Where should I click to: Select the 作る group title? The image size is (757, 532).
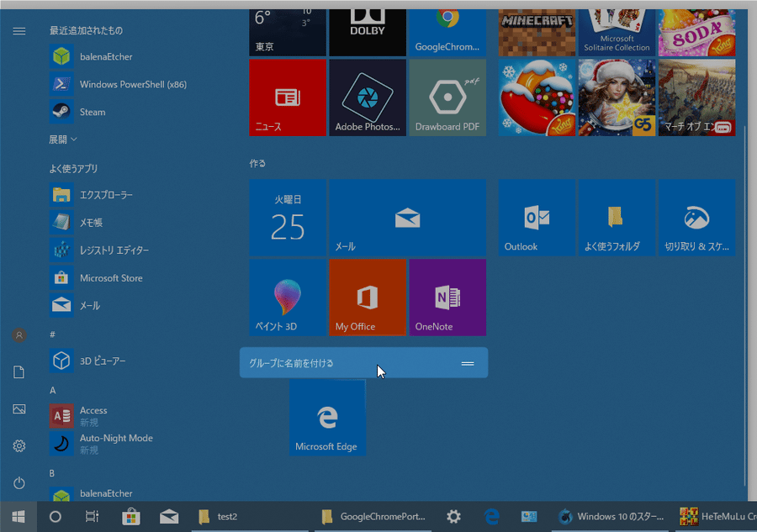point(257,164)
